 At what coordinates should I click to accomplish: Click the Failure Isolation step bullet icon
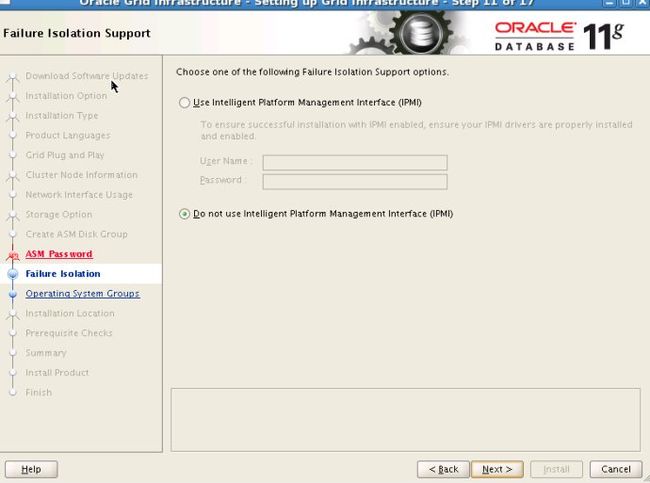tap(13, 274)
